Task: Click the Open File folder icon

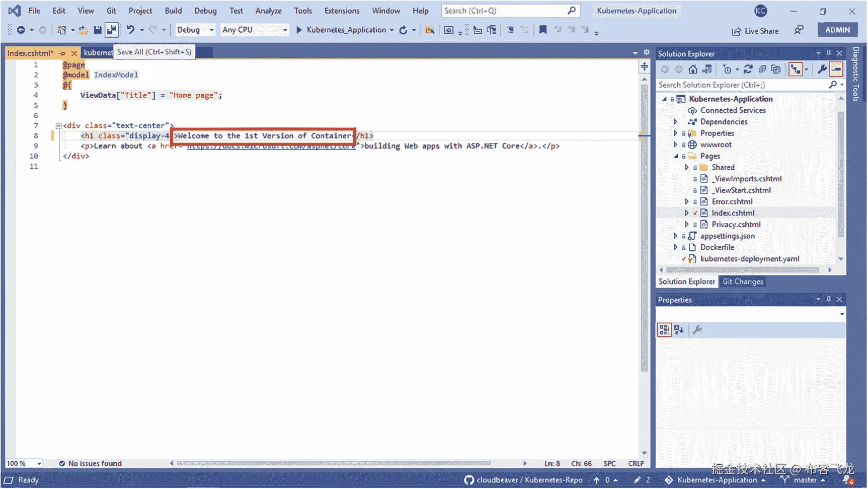Action: pyautogui.click(x=84, y=30)
